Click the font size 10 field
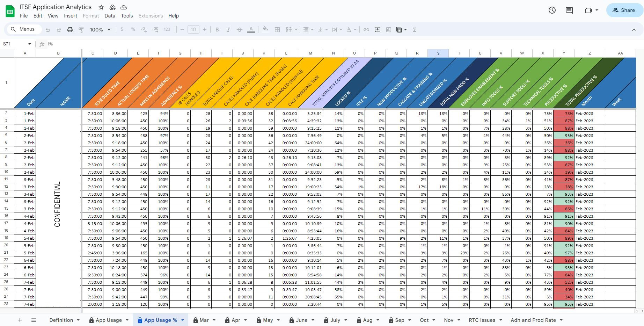The image size is (644, 326). (x=193, y=30)
